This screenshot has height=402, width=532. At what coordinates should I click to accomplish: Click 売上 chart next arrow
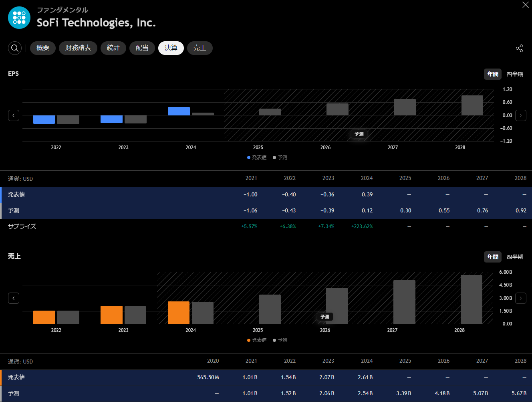coord(521,298)
